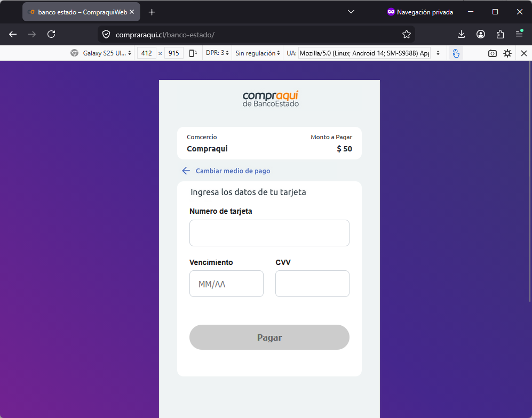Image resolution: width=532 pixels, height=418 pixels.
Task: Take a screenshot of the viewport
Action: click(493, 53)
